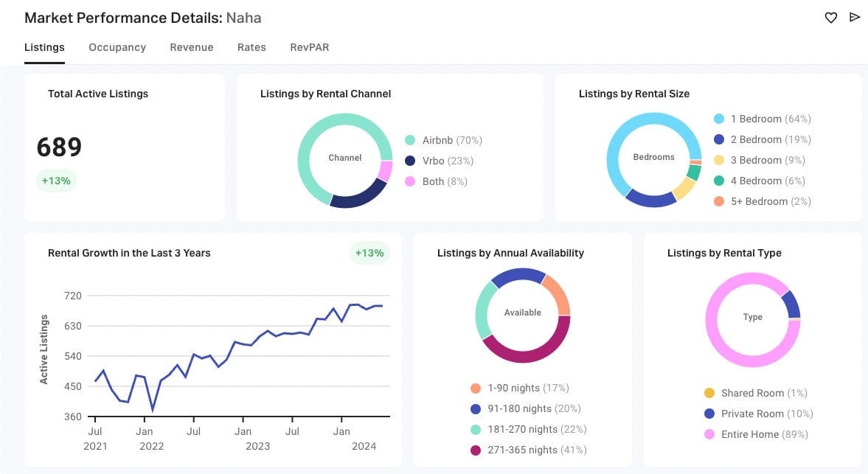Click the 1-90 nights legend dot
Screen dimensions: 868x474
[476, 388]
